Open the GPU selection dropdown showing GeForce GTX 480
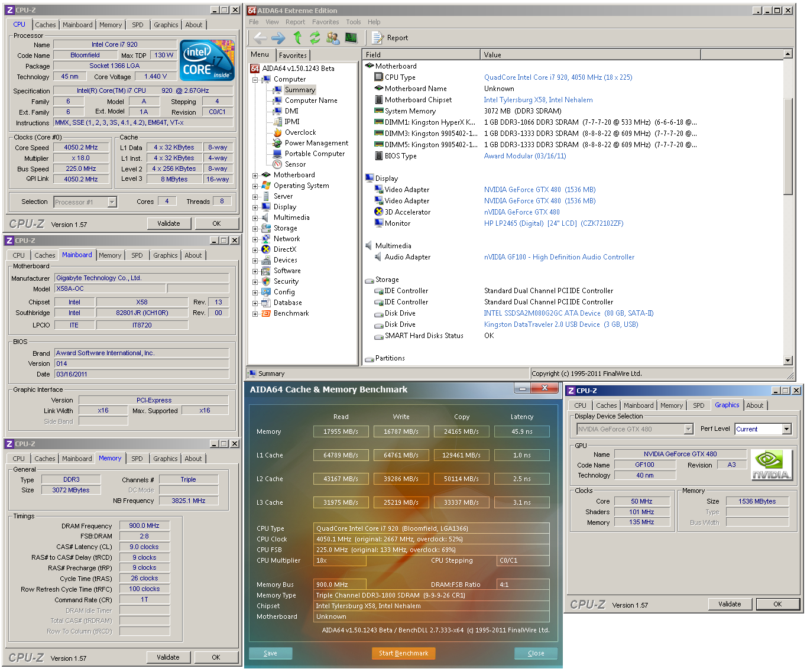The width and height of the screenshot is (807, 672). 688,429
